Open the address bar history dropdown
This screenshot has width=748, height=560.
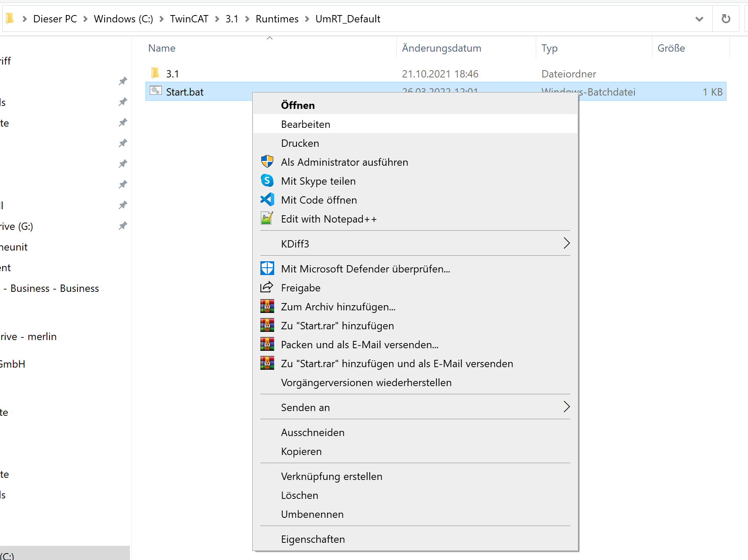pyautogui.click(x=699, y=19)
